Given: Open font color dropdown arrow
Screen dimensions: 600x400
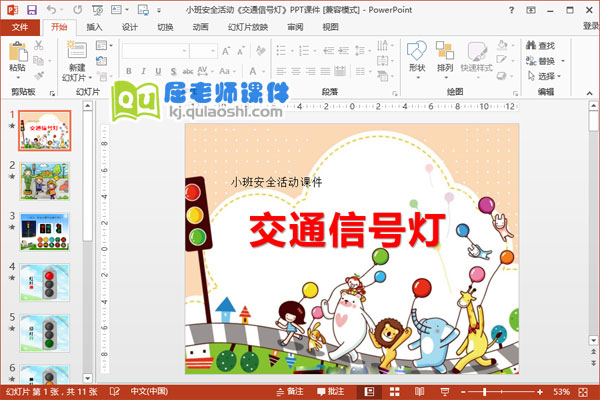Looking at the screenshot, I should click(x=263, y=72).
